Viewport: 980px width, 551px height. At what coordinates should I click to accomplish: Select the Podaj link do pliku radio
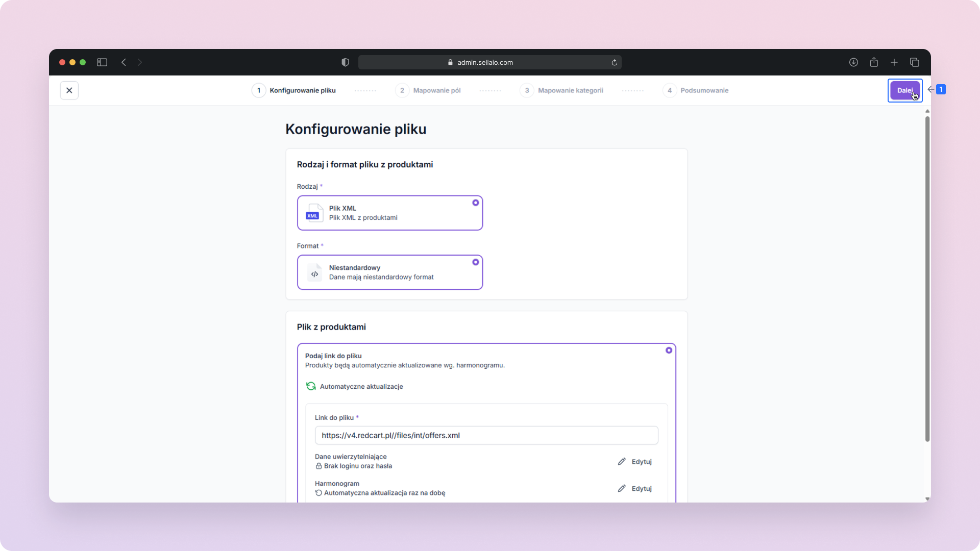coord(669,350)
